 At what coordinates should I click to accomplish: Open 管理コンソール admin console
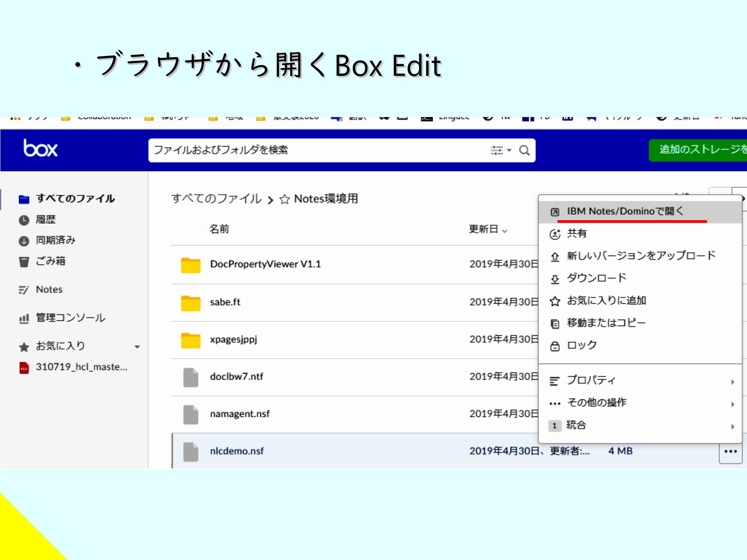point(61,318)
